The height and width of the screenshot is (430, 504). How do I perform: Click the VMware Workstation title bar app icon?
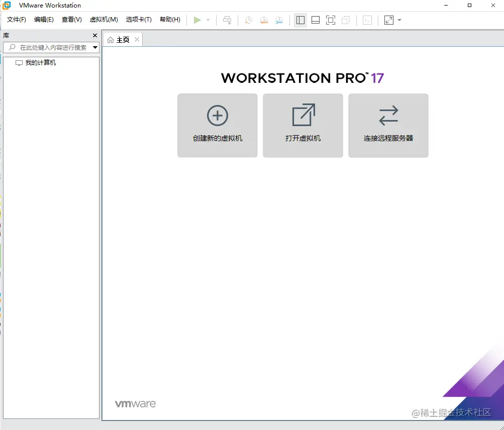click(7, 6)
